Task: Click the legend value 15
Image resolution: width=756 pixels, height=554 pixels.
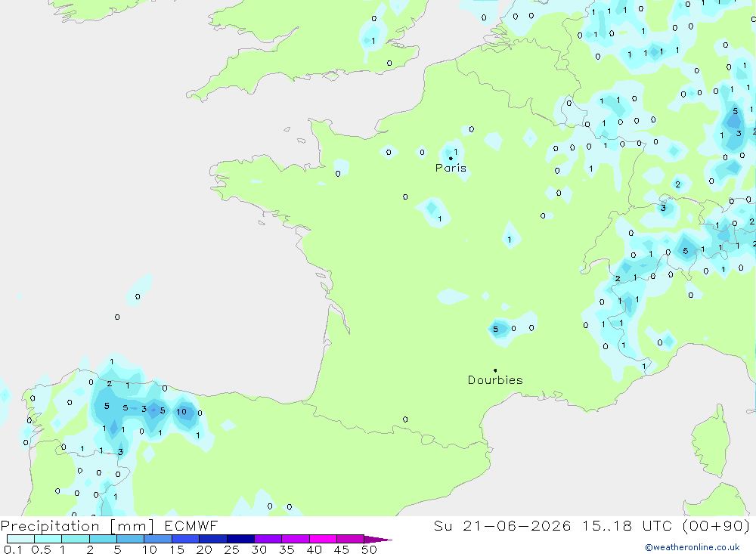Action: 177,549
